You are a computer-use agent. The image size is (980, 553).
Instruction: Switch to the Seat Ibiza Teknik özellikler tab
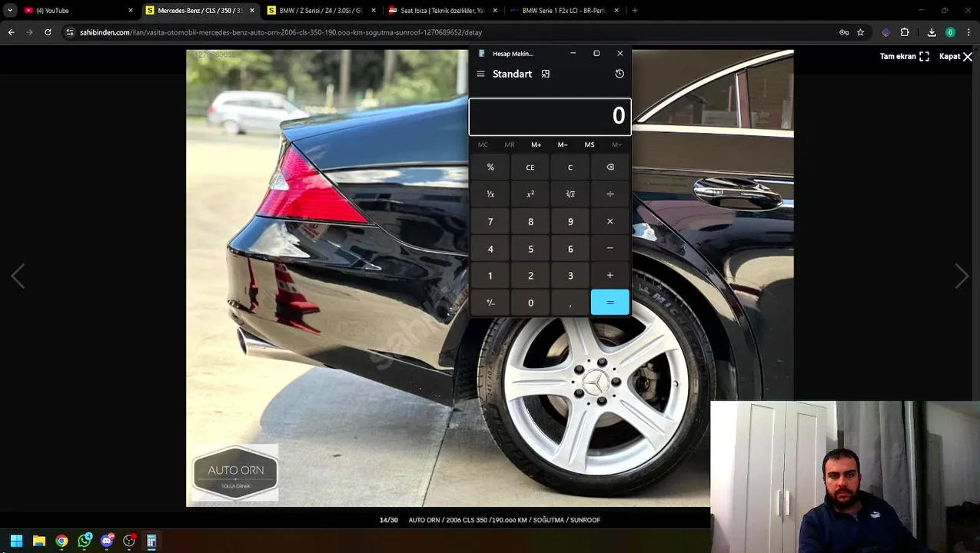tap(442, 11)
